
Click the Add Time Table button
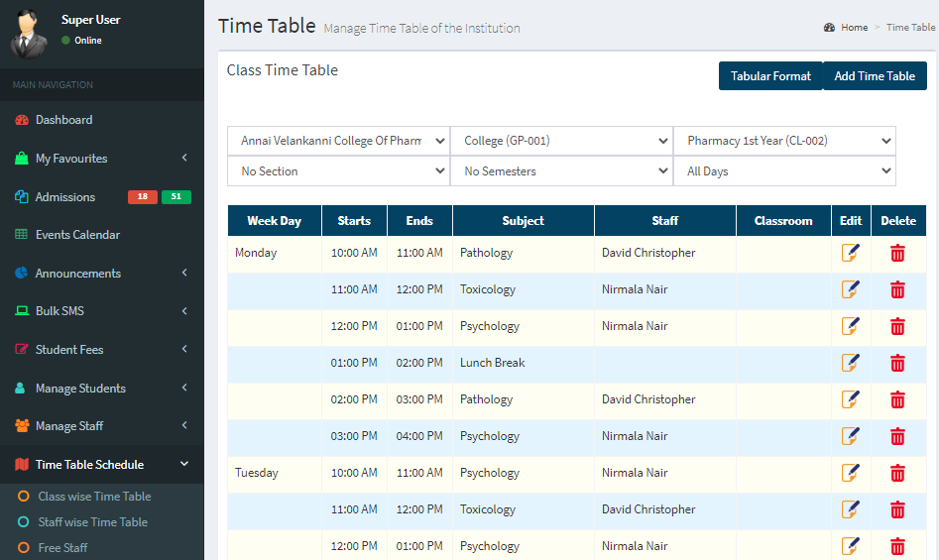875,76
